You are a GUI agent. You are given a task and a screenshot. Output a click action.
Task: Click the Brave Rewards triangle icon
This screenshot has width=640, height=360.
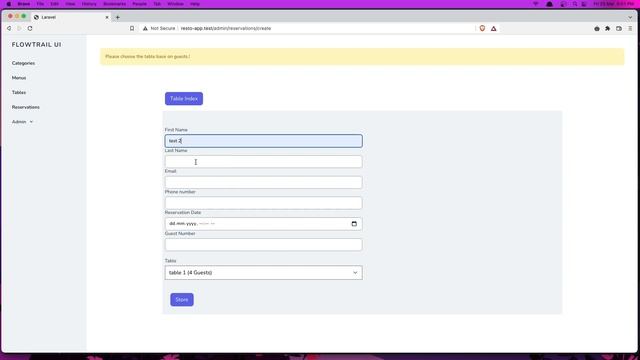click(x=493, y=29)
